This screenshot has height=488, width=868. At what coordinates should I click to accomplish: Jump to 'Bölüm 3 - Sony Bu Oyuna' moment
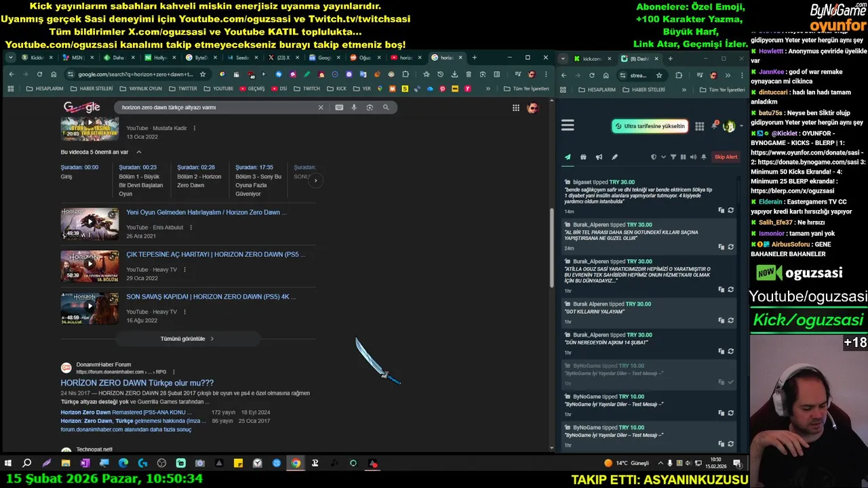click(258, 180)
